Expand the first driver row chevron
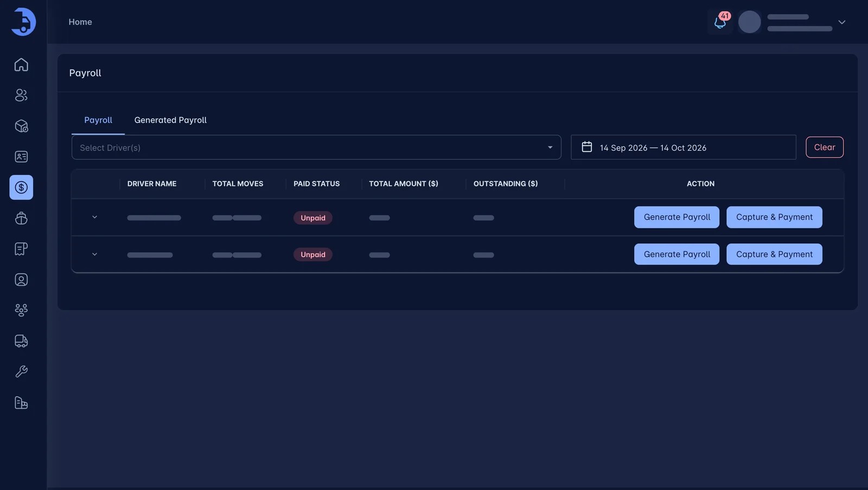The width and height of the screenshot is (868, 490). (x=94, y=217)
